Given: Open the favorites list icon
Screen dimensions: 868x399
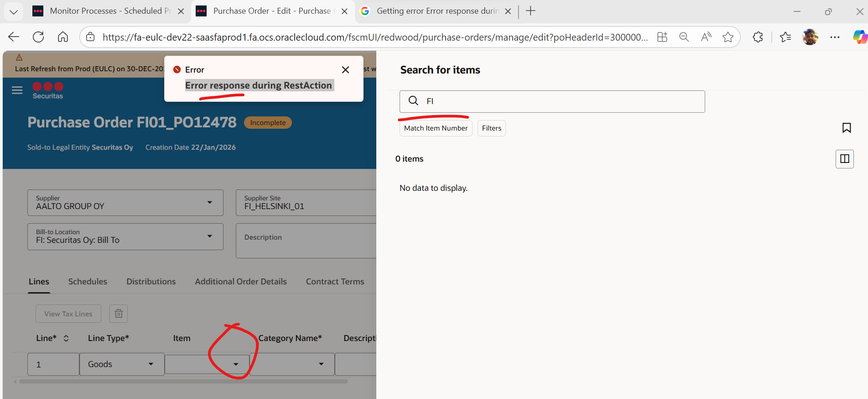Looking at the screenshot, I should [x=785, y=37].
